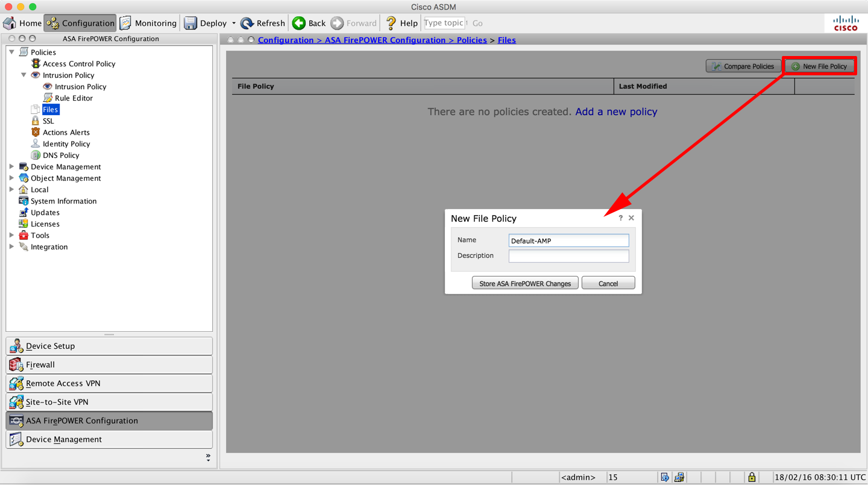This screenshot has height=485, width=868.
Task: Collapse the Intrusion Policy parent node
Action: pyautogui.click(x=24, y=75)
